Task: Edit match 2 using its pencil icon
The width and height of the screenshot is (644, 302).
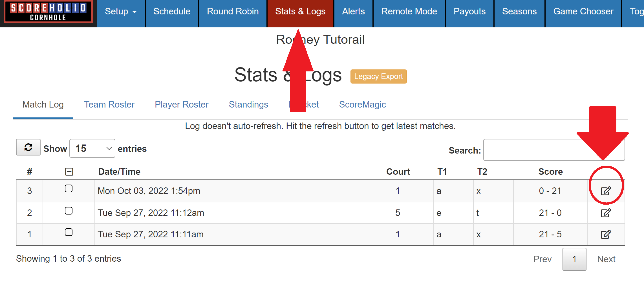Action: [x=606, y=213]
